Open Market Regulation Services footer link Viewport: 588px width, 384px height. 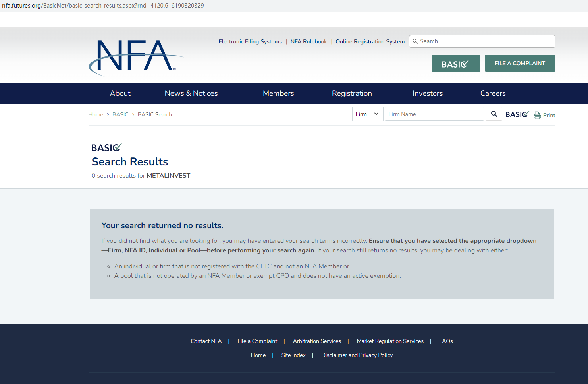[x=390, y=341]
